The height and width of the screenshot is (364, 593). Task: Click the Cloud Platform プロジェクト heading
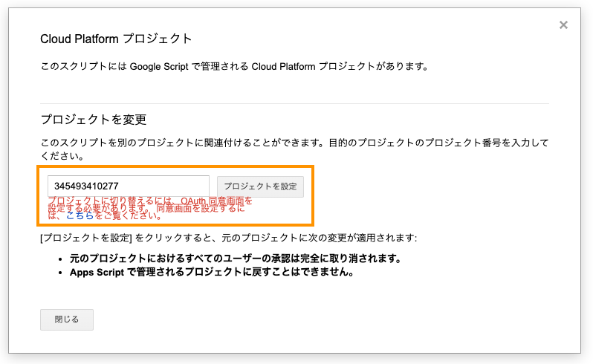click(116, 39)
